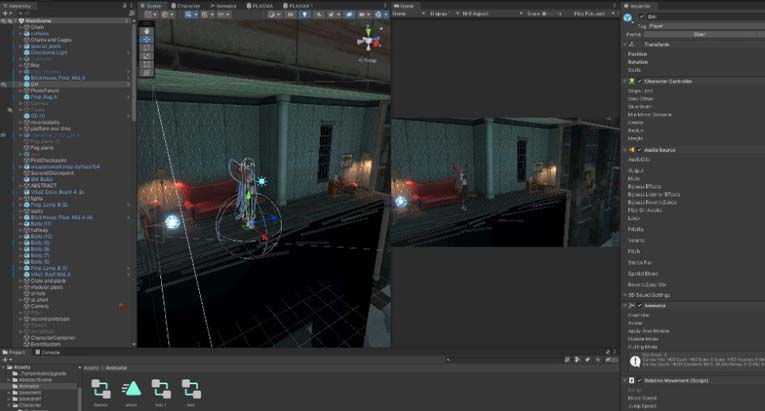Select the Scale tool in scene overlay
Image resolution: width=765 pixels, height=411 pixels.
(147, 56)
